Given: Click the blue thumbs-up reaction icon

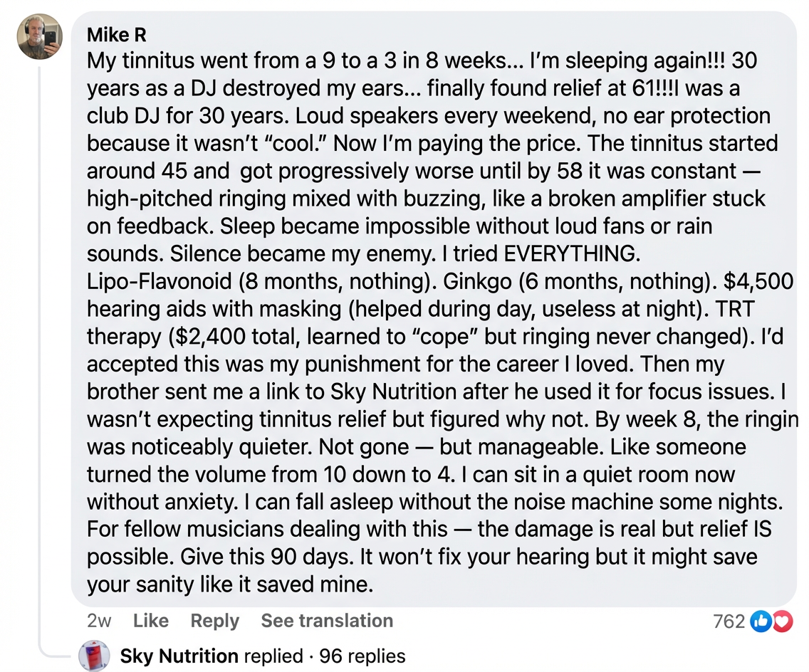Looking at the screenshot, I should point(761,621).
